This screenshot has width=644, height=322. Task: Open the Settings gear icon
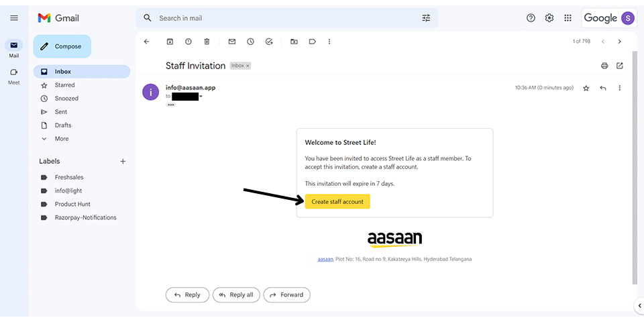[x=549, y=18]
